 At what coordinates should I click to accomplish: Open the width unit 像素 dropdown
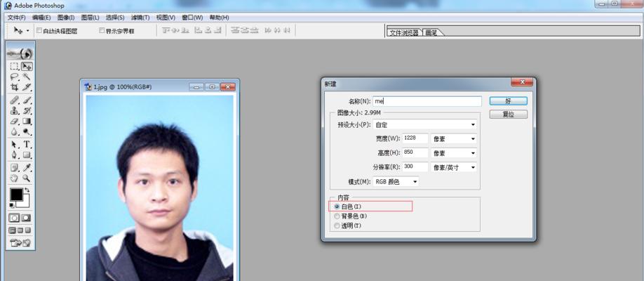[x=453, y=139]
